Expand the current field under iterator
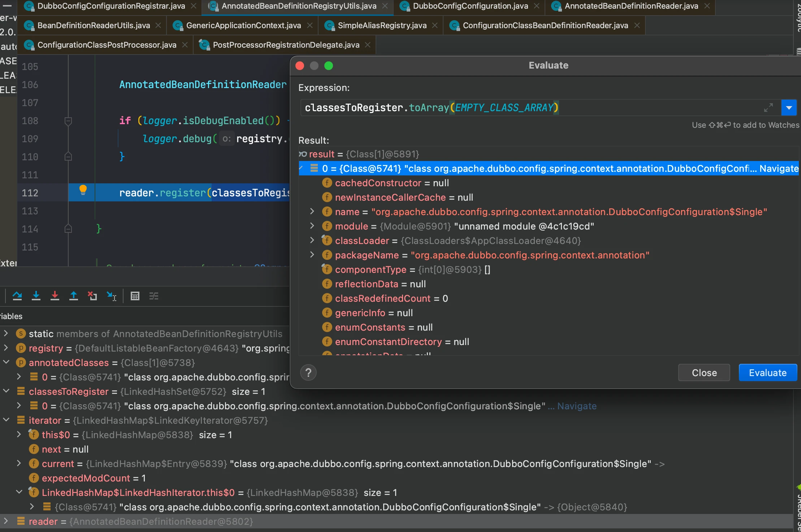The width and height of the screenshot is (801, 532). pos(19,463)
